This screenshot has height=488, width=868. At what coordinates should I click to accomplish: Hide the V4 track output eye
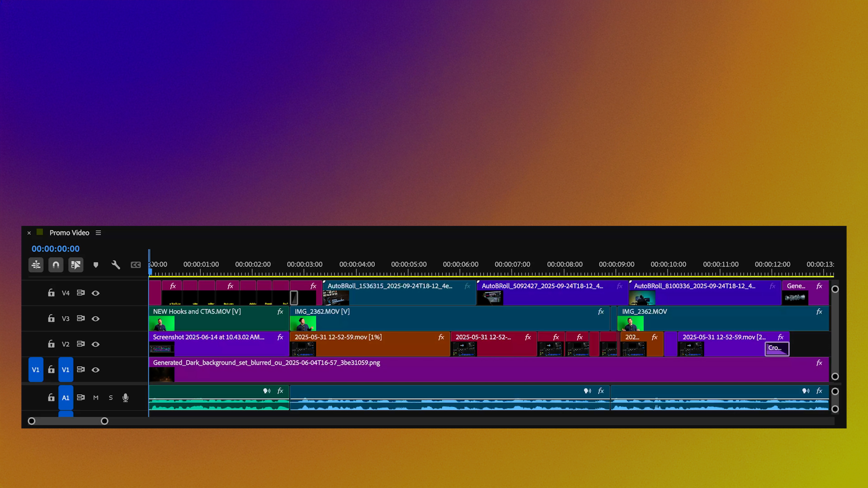pyautogui.click(x=95, y=293)
